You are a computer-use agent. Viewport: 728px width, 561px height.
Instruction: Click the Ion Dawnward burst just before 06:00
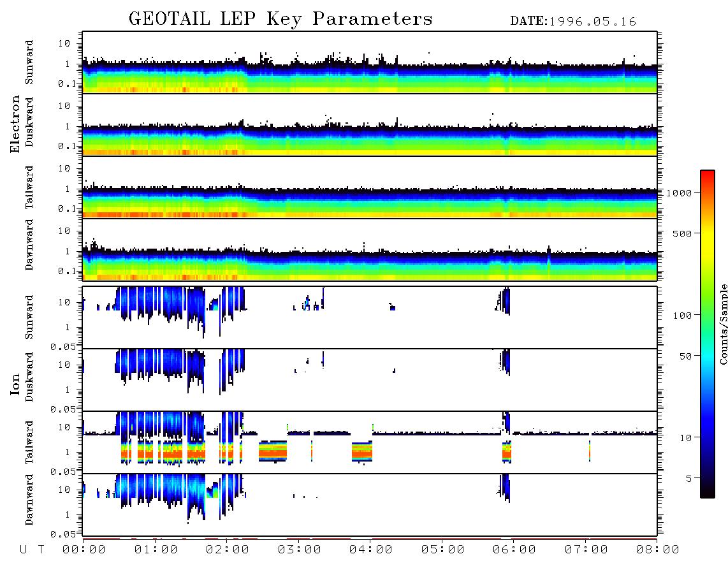pos(505,488)
